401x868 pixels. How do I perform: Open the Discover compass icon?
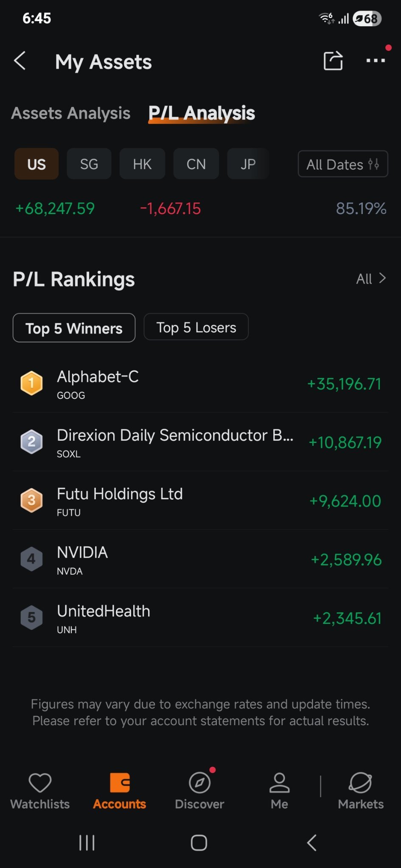point(200,782)
